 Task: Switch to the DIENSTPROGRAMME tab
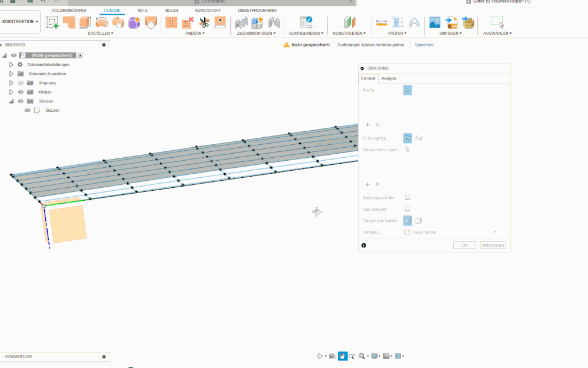click(x=257, y=11)
